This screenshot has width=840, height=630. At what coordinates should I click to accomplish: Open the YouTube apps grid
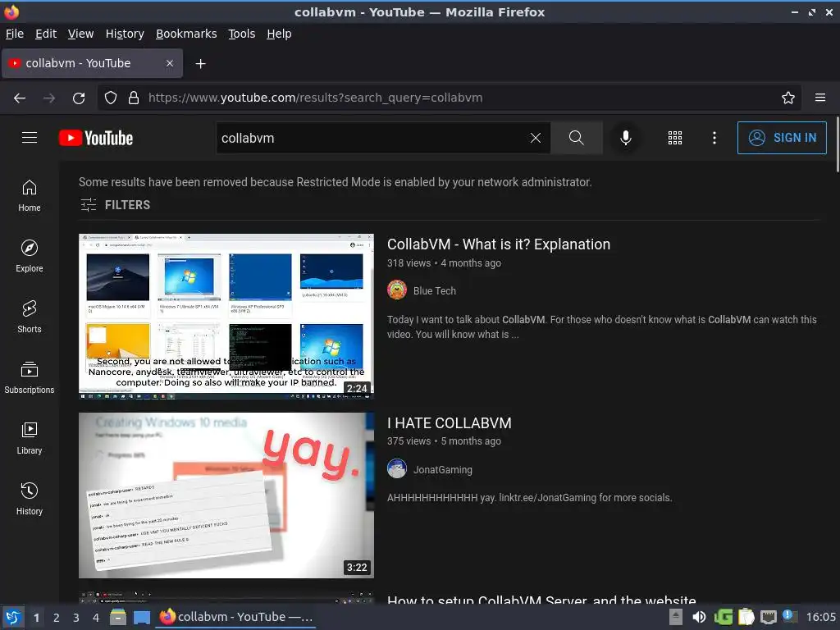(675, 138)
